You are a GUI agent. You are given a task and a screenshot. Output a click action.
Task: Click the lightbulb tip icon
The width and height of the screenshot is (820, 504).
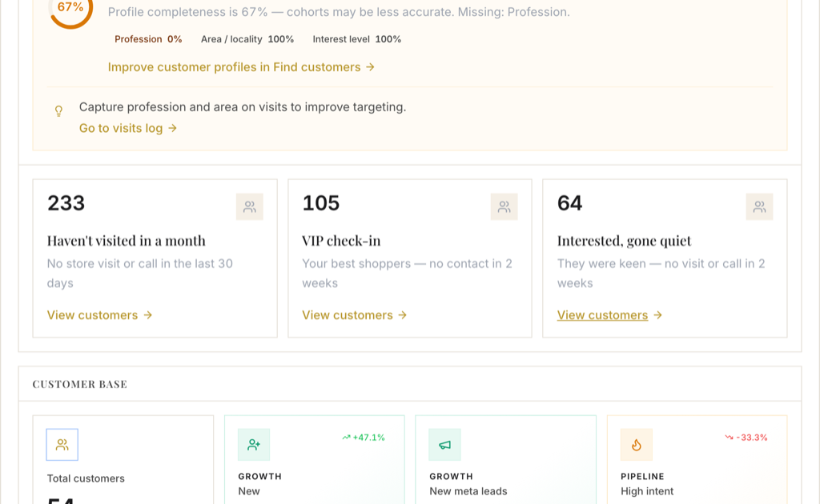58,110
